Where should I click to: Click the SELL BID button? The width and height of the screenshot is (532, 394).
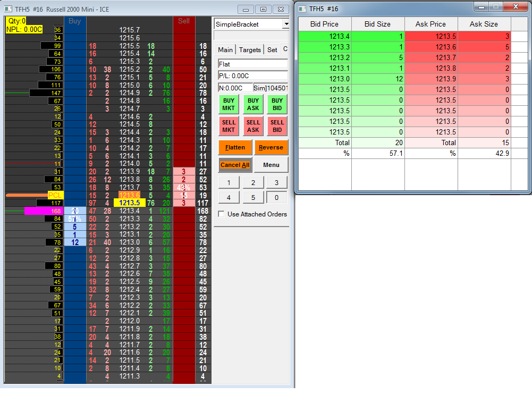coord(277,126)
